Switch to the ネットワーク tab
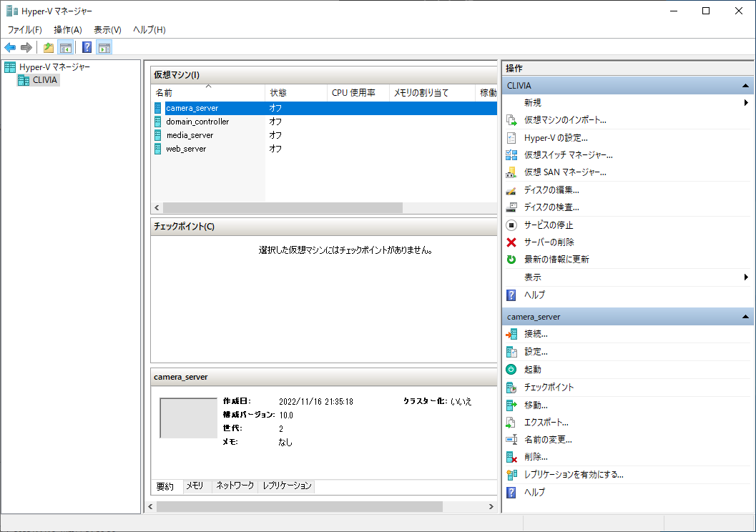The height and width of the screenshot is (532, 756). coord(235,486)
